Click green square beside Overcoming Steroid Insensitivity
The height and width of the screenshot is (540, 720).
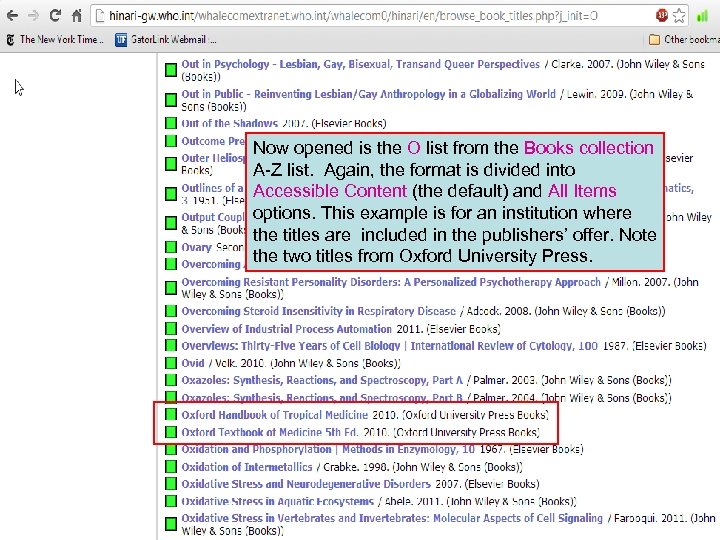[x=171, y=311]
